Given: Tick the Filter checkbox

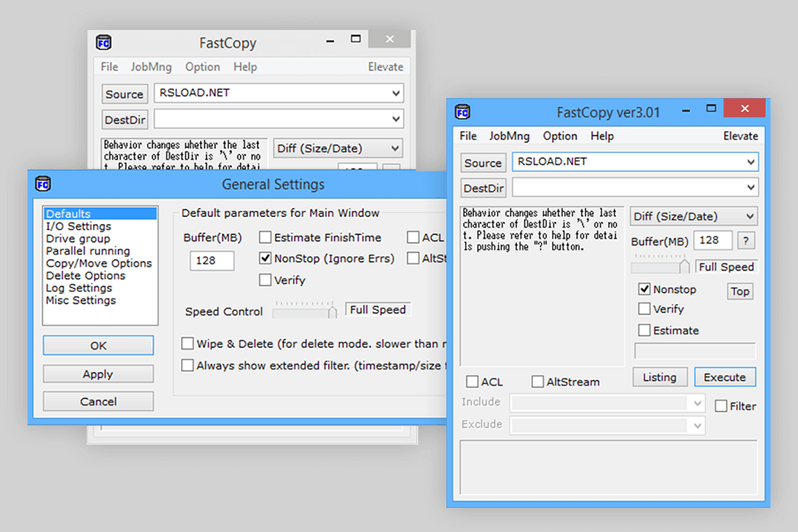Looking at the screenshot, I should point(722,406).
